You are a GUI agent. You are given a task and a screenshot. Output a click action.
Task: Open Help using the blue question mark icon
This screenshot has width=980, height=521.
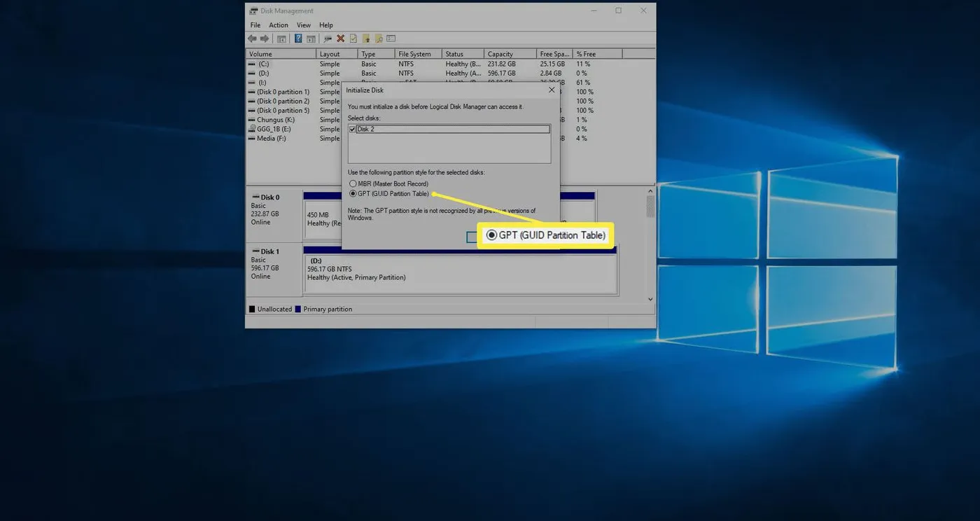pos(297,39)
